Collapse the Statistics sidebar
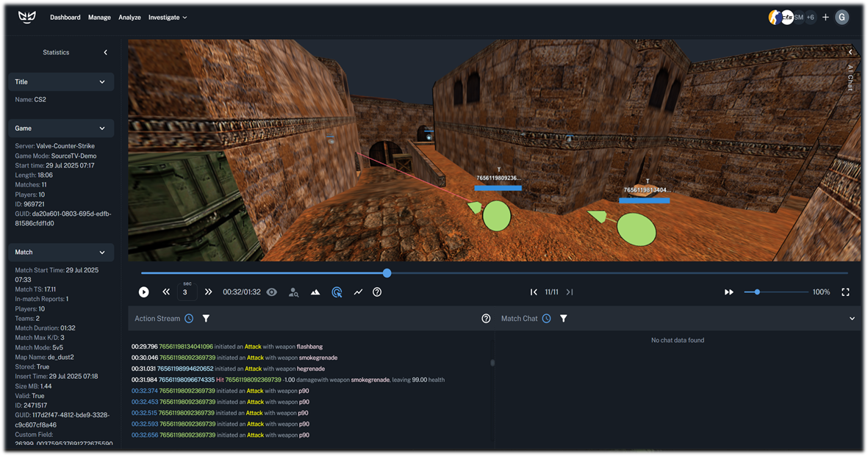Viewport: 868px width, 456px height. coord(106,53)
